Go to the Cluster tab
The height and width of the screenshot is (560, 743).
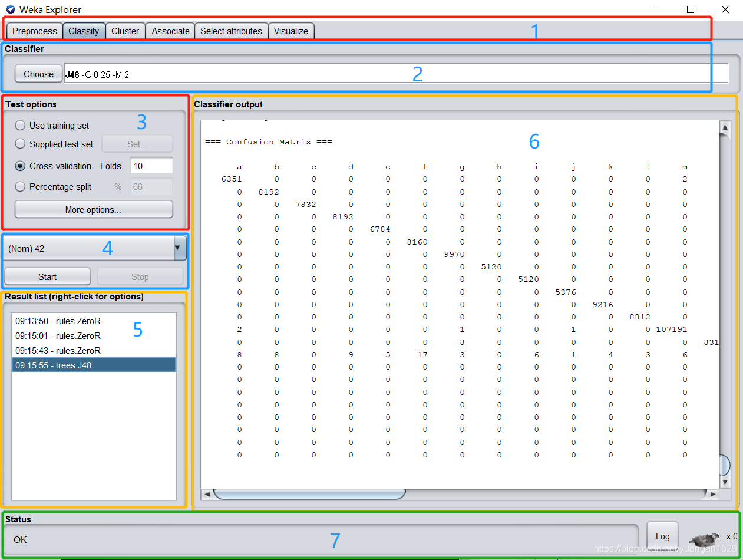point(125,31)
